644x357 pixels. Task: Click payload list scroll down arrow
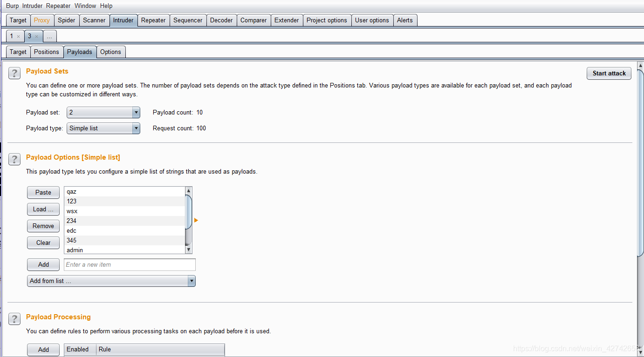(189, 250)
